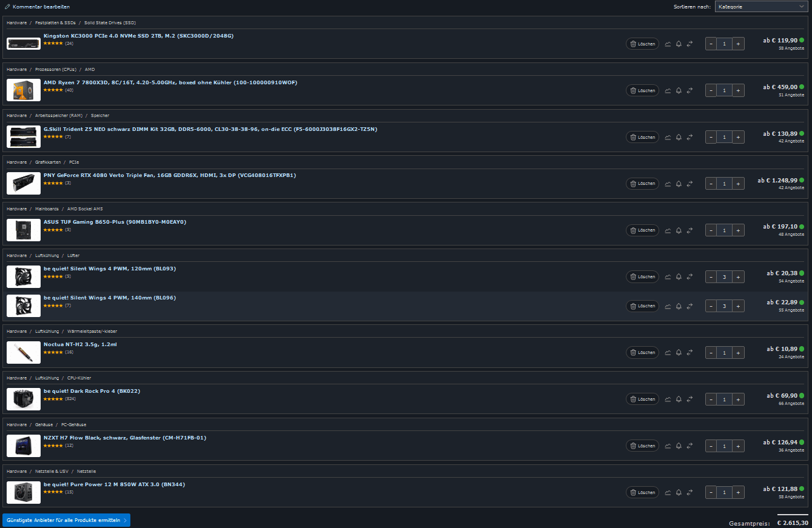Image resolution: width=812 pixels, height=528 pixels.
Task: Click swap arrows icon for PNY RTX 4080
Action: (x=690, y=184)
